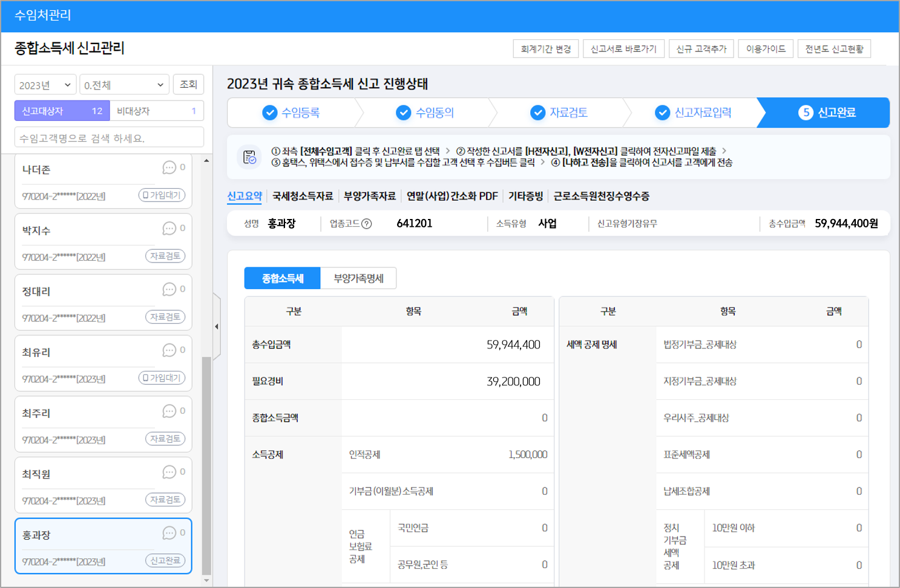Click the 자료검토 step checkmark icon
The width and height of the screenshot is (900, 588).
pyautogui.click(x=537, y=113)
